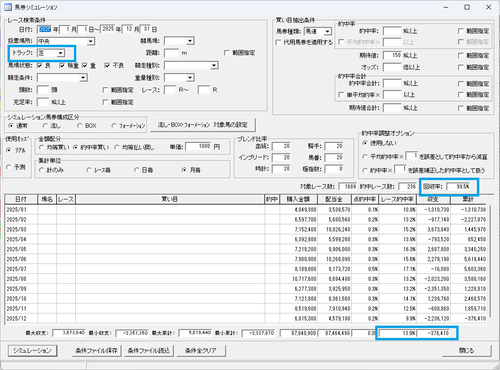This screenshot has width=500, height=370.
Task: Select the 2025/08 result row
Action: coord(246,279)
